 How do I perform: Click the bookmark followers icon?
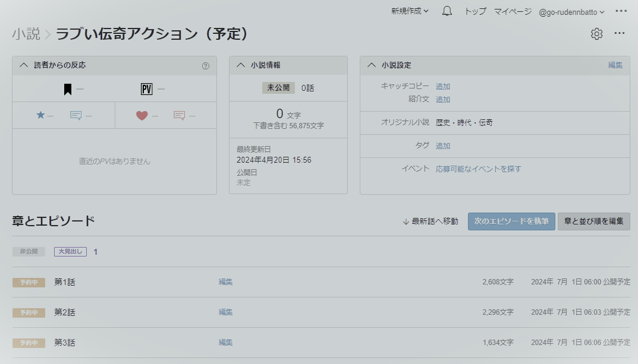[68, 90]
